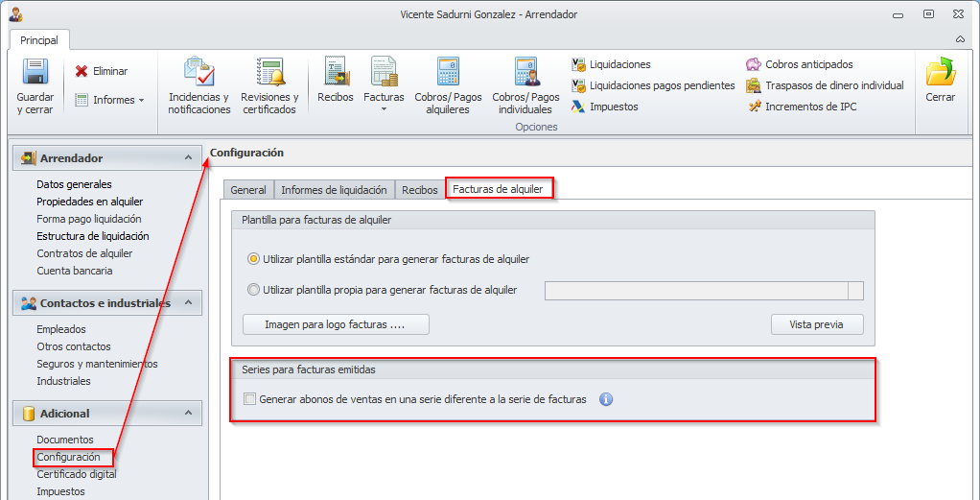The image size is (980, 500).
Task: Click the app icon in the title bar
Action: point(15,13)
